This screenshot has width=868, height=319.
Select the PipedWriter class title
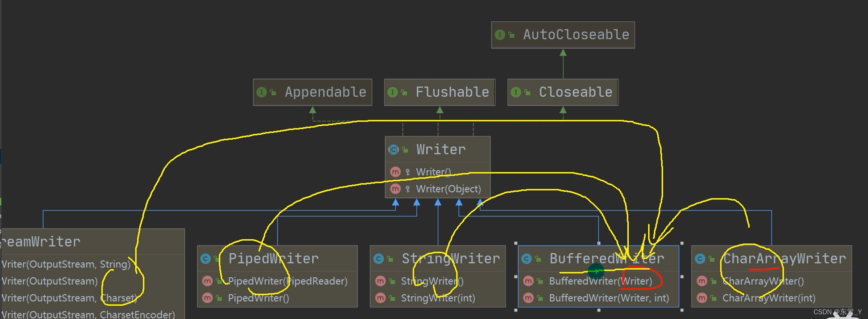(x=273, y=259)
